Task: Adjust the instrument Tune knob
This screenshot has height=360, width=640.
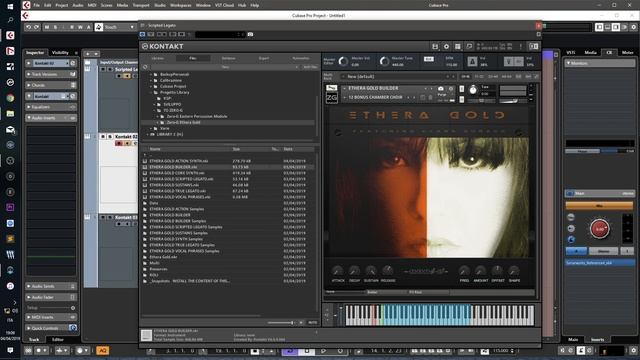Action: click(x=473, y=90)
